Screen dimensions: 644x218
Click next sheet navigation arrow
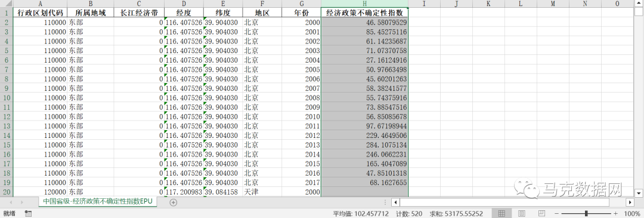click(22, 202)
